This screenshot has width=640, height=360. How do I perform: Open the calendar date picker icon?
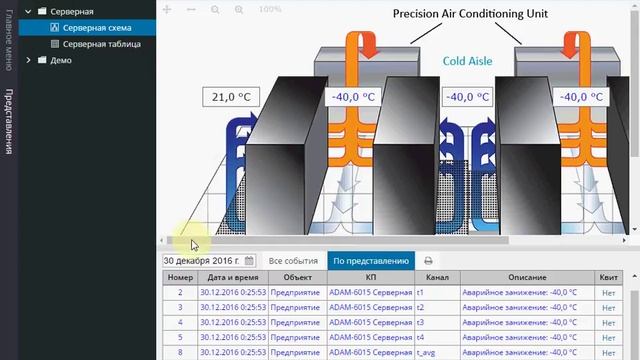(x=249, y=260)
